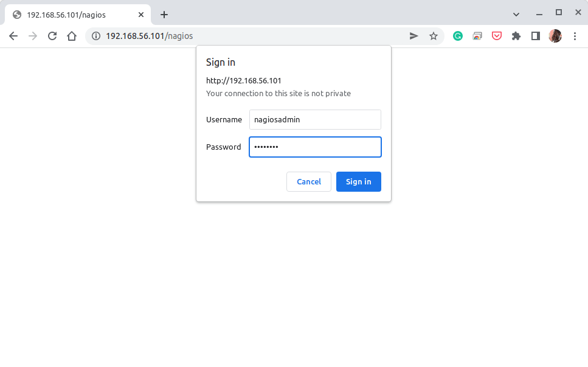Click the address bar URL
This screenshot has height=367, width=588.
point(149,36)
